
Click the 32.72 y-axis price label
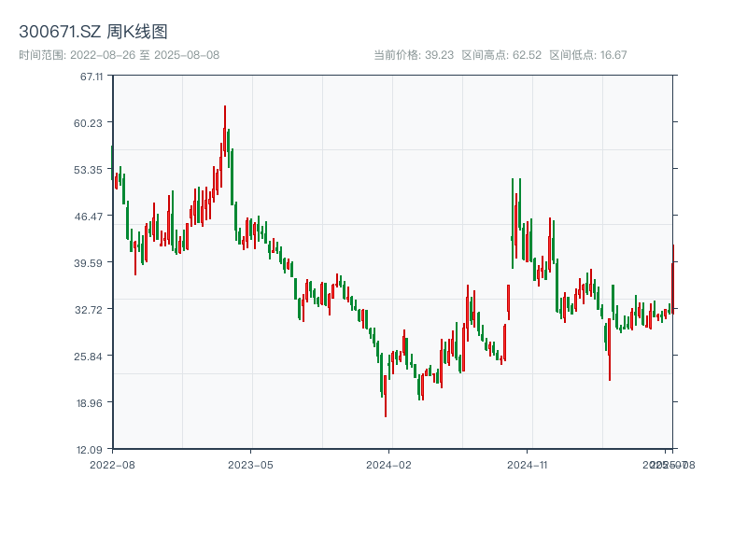coord(91,310)
